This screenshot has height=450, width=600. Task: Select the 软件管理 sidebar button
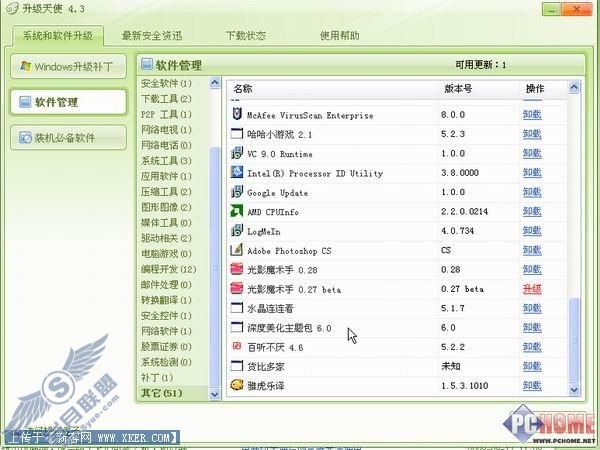[68, 102]
